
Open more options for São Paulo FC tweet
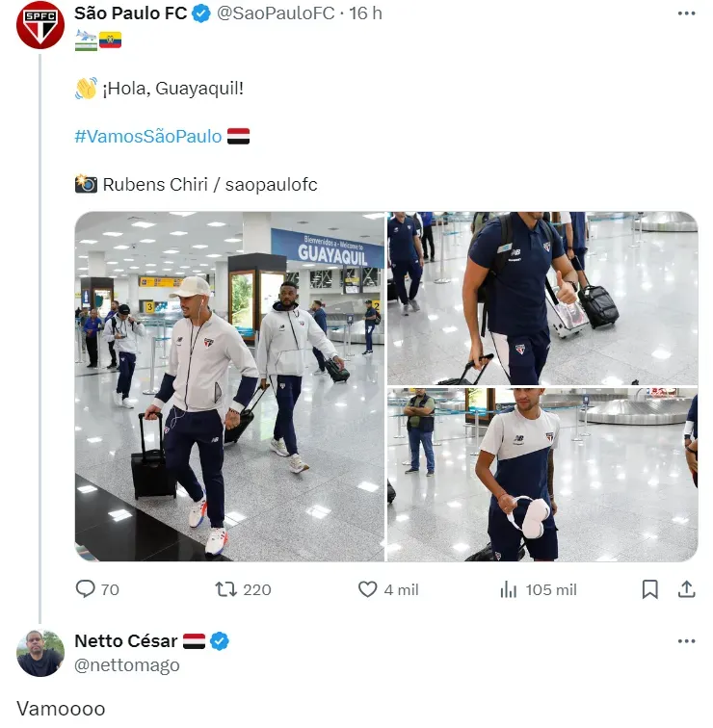tap(686, 13)
